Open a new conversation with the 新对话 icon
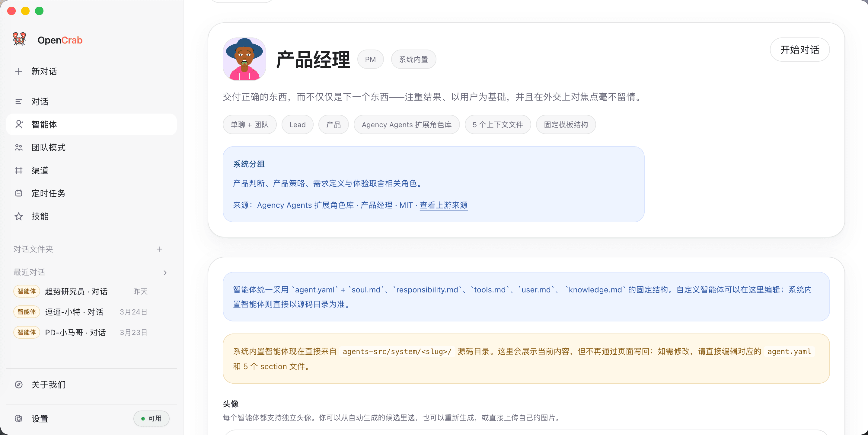Image resolution: width=868 pixels, height=435 pixels. coord(18,71)
